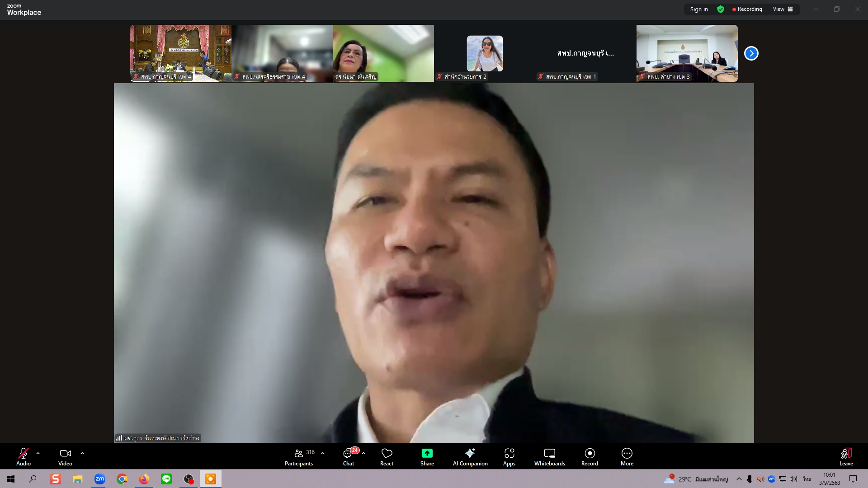Expand the Participants list chevron
This screenshot has height=488, width=868.
(x=322, y=452)
